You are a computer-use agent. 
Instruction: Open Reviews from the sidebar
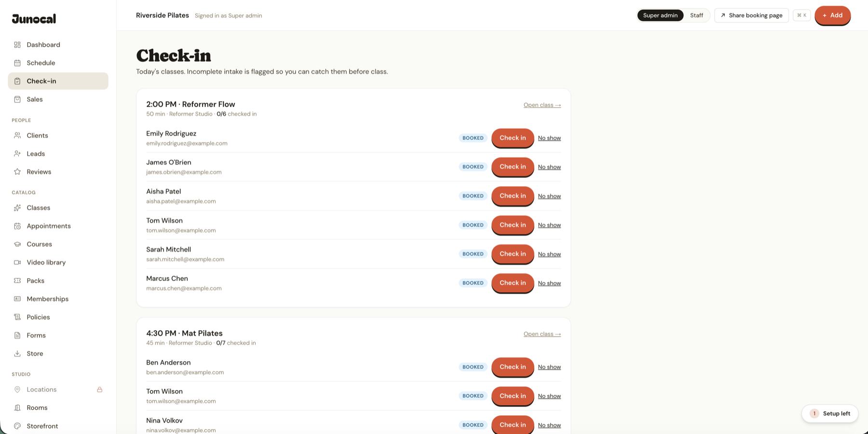(x=58, y=172)
